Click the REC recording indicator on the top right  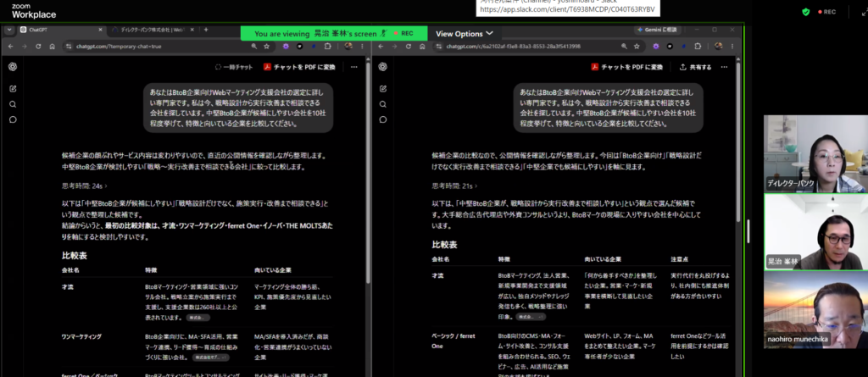point(826,12)
